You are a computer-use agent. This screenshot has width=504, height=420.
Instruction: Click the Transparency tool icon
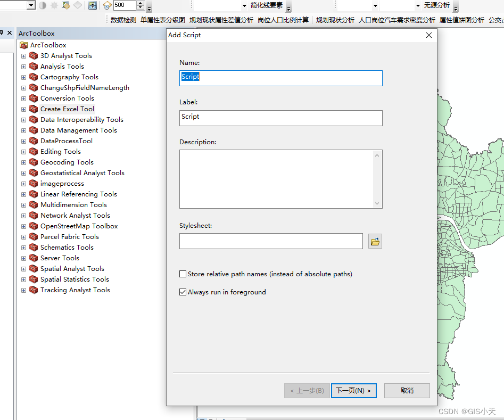[x=65, y=5]
